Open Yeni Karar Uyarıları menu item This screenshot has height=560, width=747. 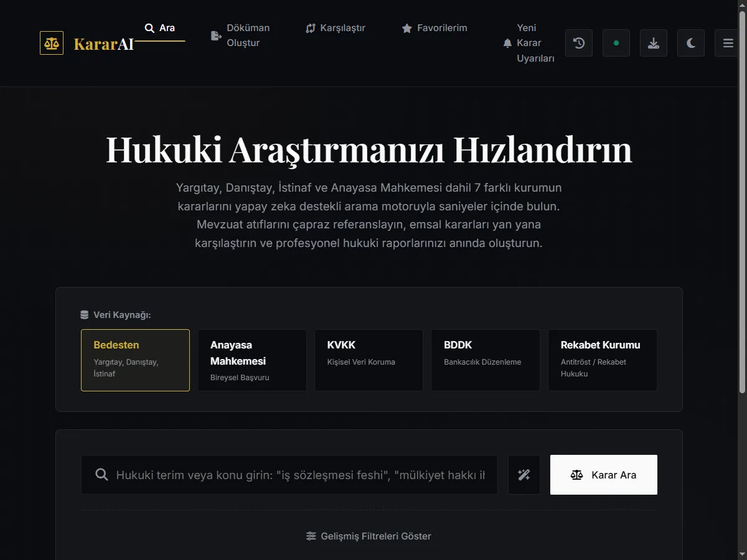tap(529, 43)
